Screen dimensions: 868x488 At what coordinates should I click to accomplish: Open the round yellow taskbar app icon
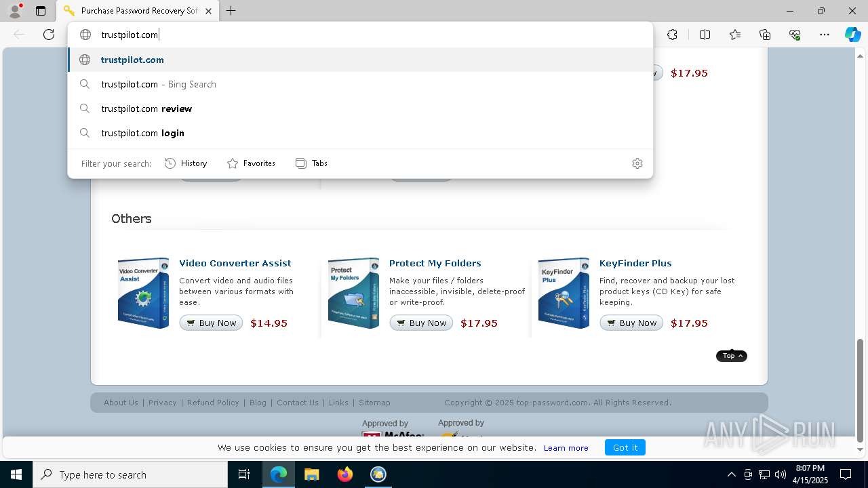point(378,474)
